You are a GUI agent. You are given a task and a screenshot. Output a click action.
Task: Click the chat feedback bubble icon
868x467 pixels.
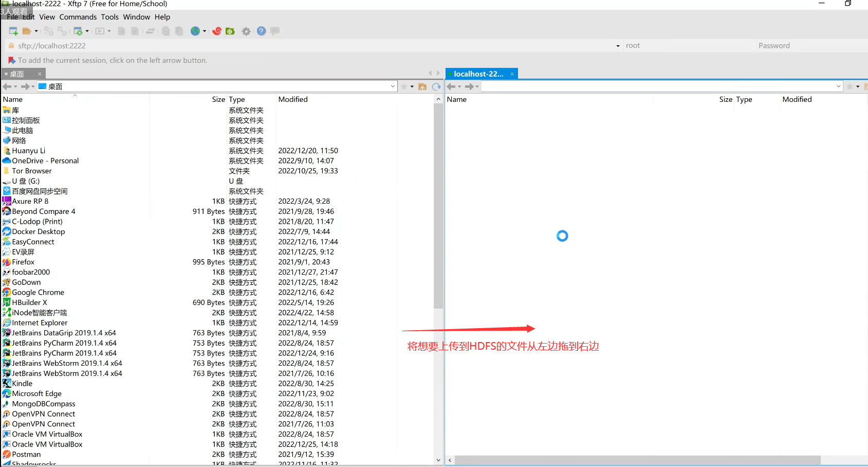pyautogui.click(x=275, y=31)
